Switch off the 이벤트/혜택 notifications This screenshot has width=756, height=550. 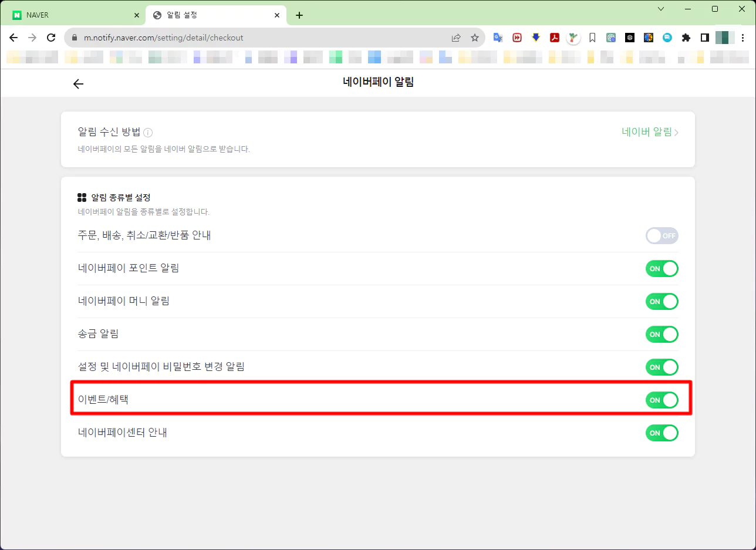662,400
